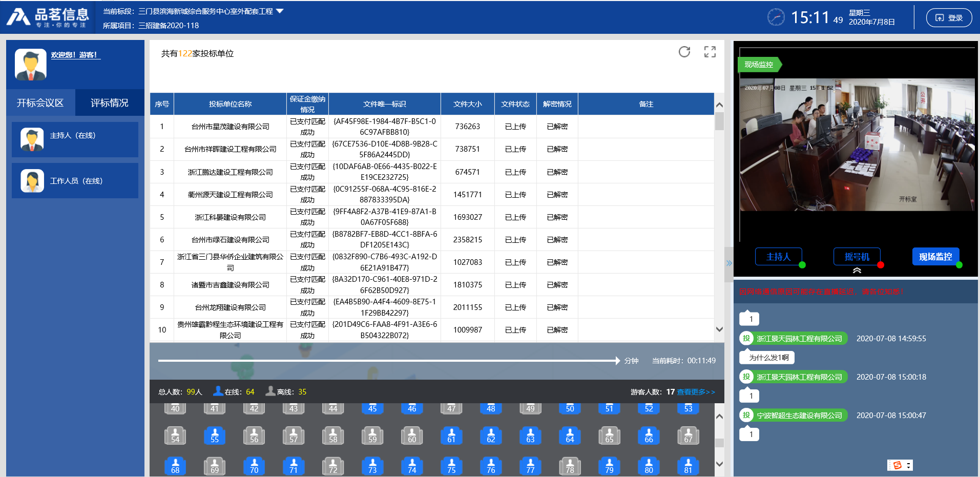The height and width of the screenshot is (477, 980).
Task: Click table scrollbar up arrow
Action: point(719,105)
